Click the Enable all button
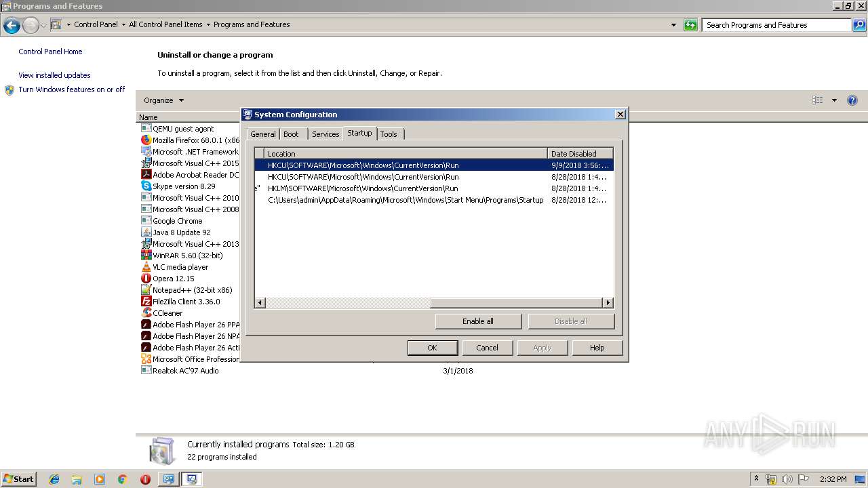Viewport: 868px width, 488px height. (478, 321)
